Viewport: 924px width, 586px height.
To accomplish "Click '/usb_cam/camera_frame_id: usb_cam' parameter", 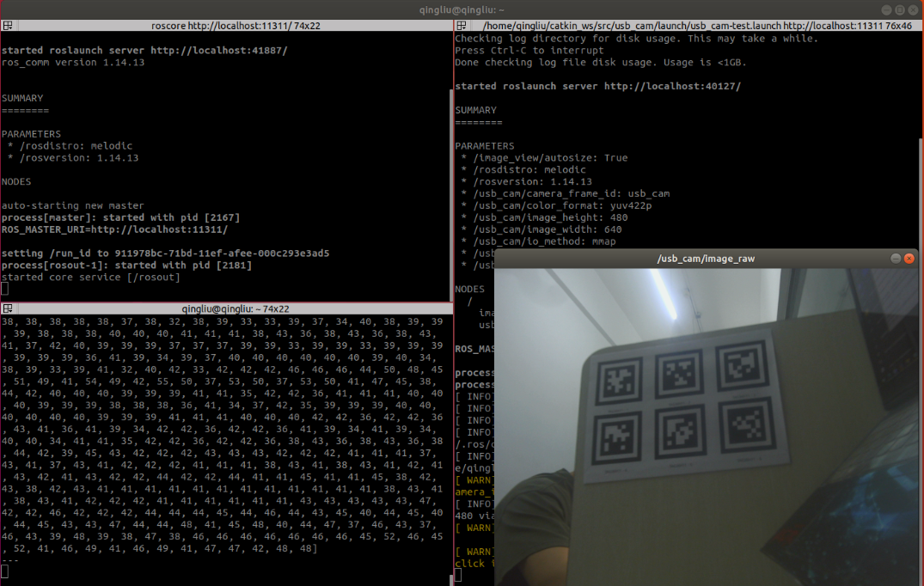I will pos(571,194).
